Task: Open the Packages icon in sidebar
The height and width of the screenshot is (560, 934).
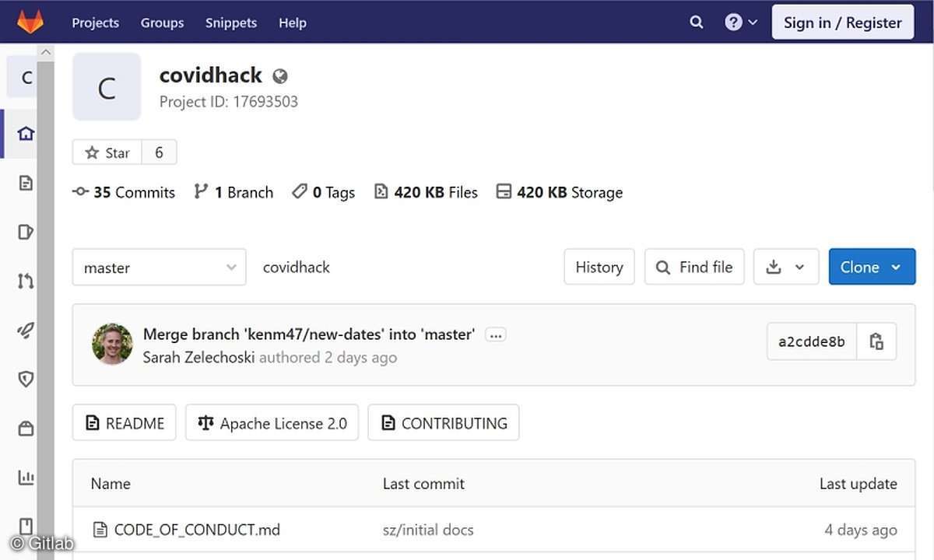Action: click(x=26, y=429)
